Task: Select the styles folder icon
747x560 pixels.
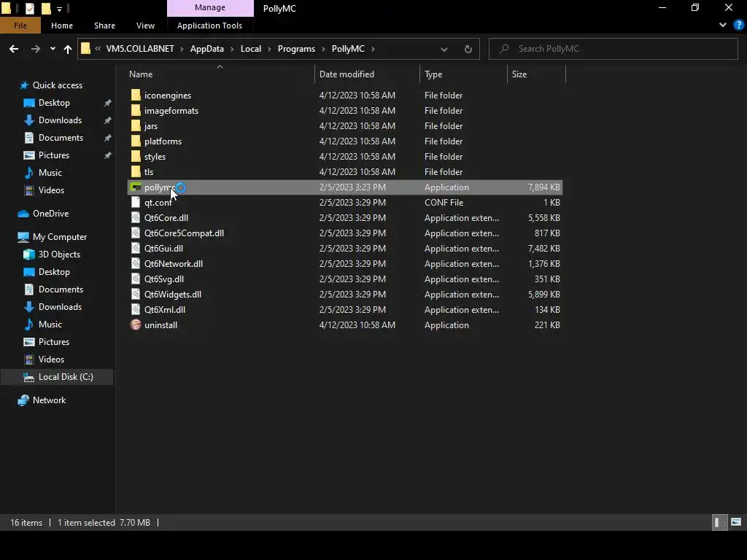Action: pos(136,156)
